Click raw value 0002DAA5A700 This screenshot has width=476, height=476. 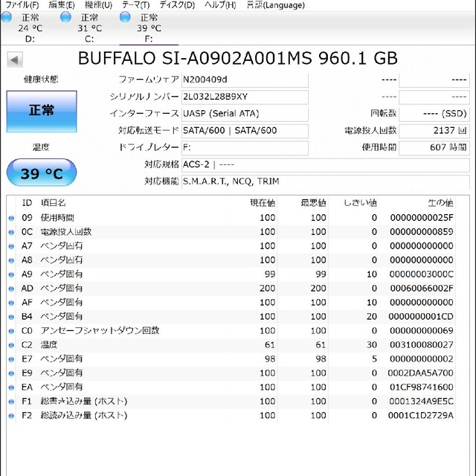(420, 373)
